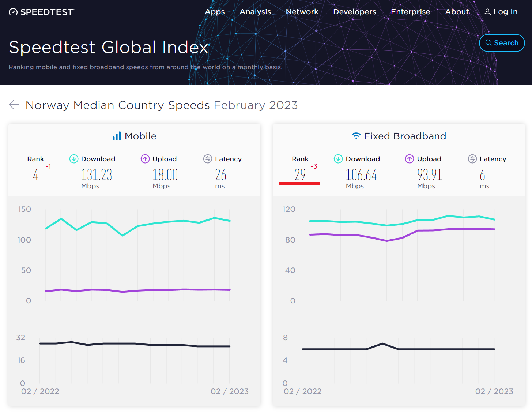Click the Fixed Broadband chart's 120 axis label
This screenshot has height=413, width=532.
[x=289, y=209]
